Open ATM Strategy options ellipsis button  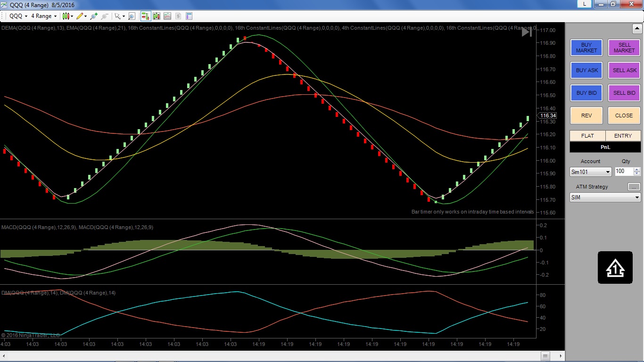coord(634,187)
